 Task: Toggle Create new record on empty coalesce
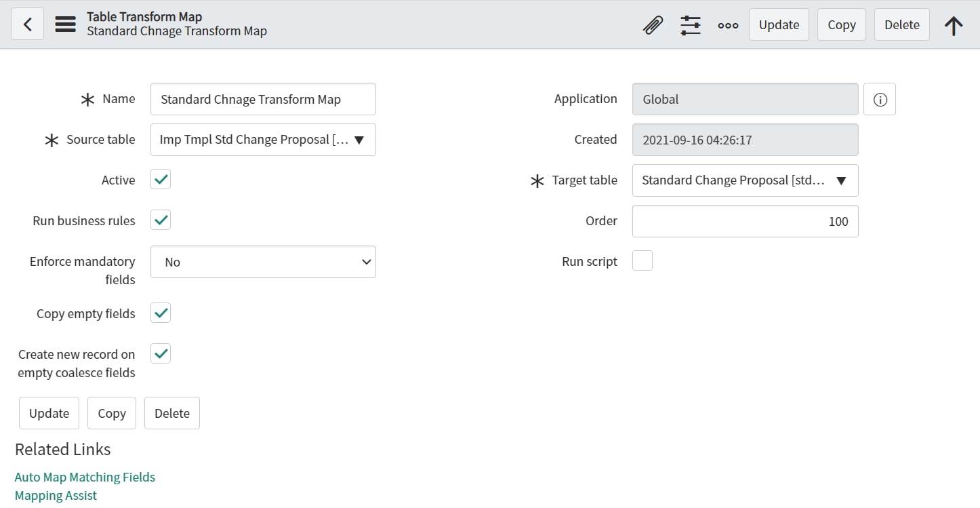coord(161,354)
